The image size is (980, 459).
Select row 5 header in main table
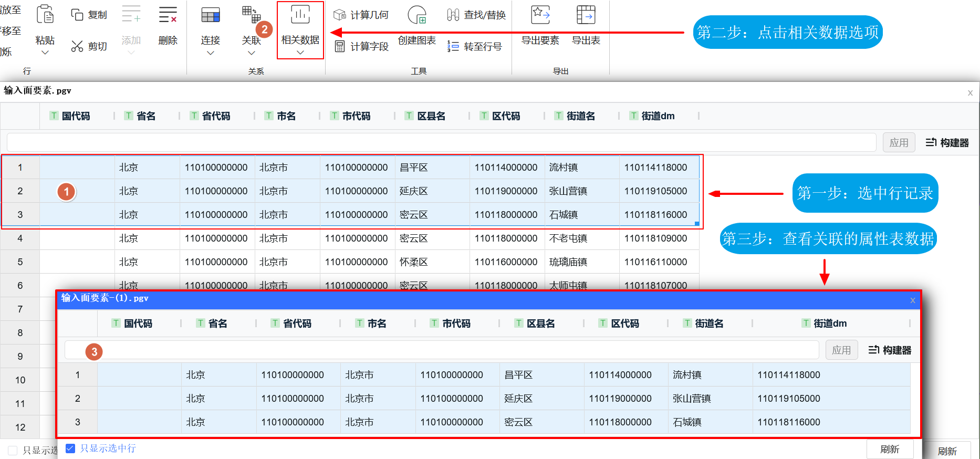click(20, 262)
